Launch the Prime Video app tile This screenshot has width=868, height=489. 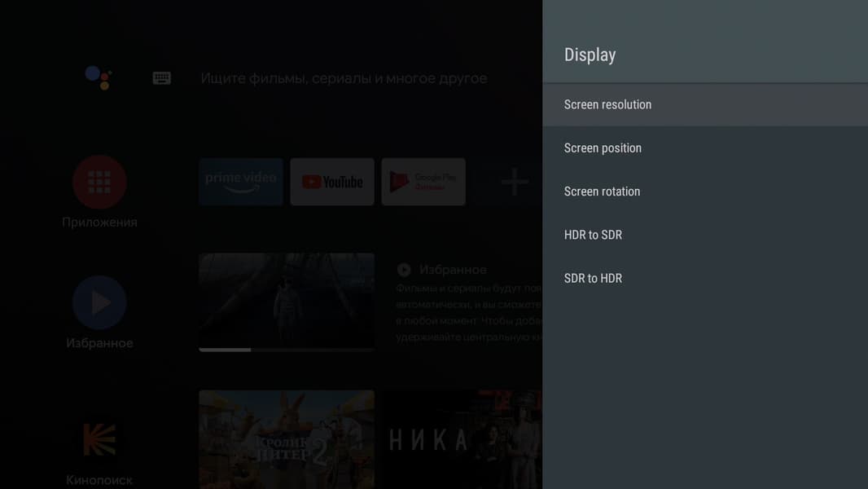pyautogui.click(x=241, y=182)
